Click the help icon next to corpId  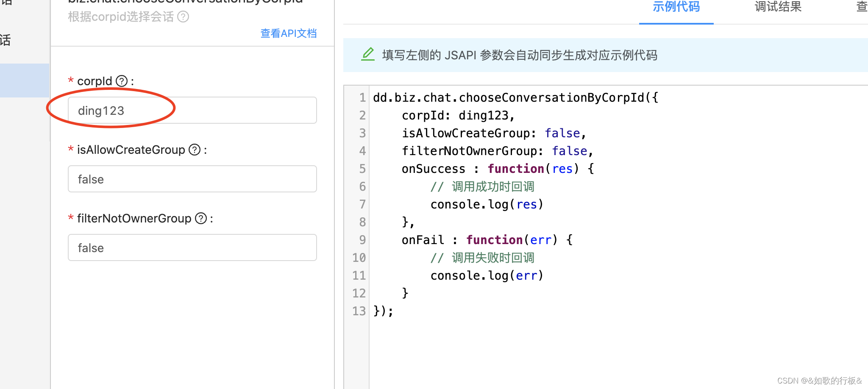tap(122, 81)
